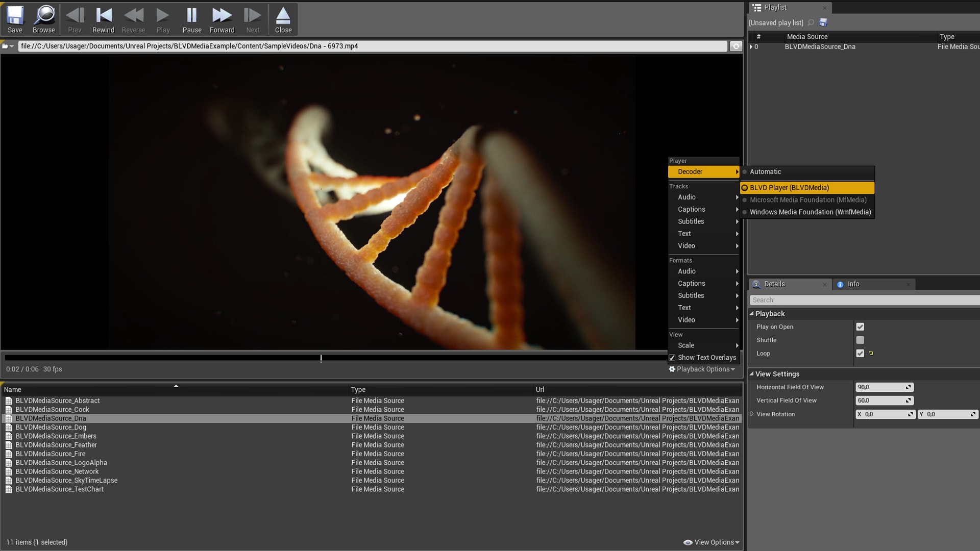Toggle Show Text Overlays checkbox

[672, 358]
